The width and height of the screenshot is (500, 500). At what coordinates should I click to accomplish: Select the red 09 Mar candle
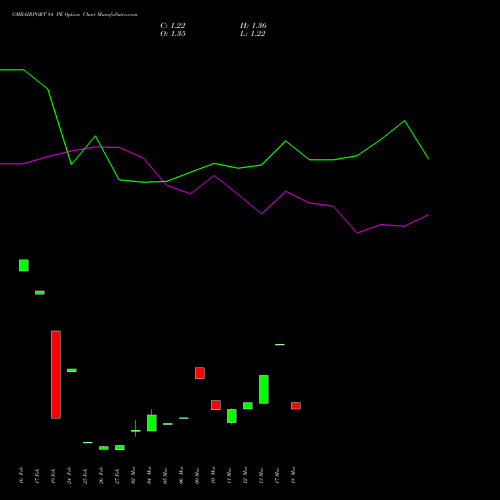(x=200, y=373)
